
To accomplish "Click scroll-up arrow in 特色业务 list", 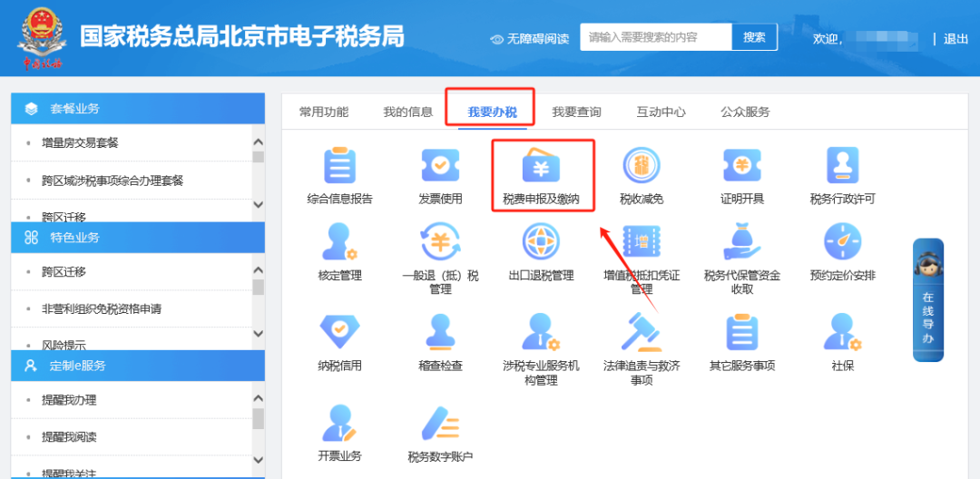I will click(258, 271).
